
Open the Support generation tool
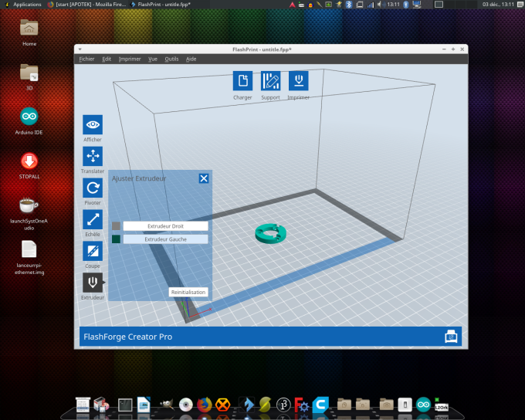tap(270, 81)
